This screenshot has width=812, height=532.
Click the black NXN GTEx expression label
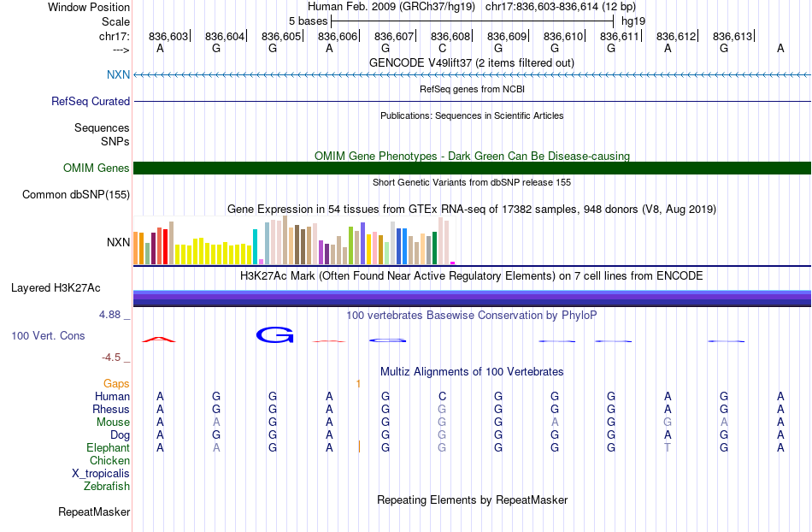click(118, 242)
